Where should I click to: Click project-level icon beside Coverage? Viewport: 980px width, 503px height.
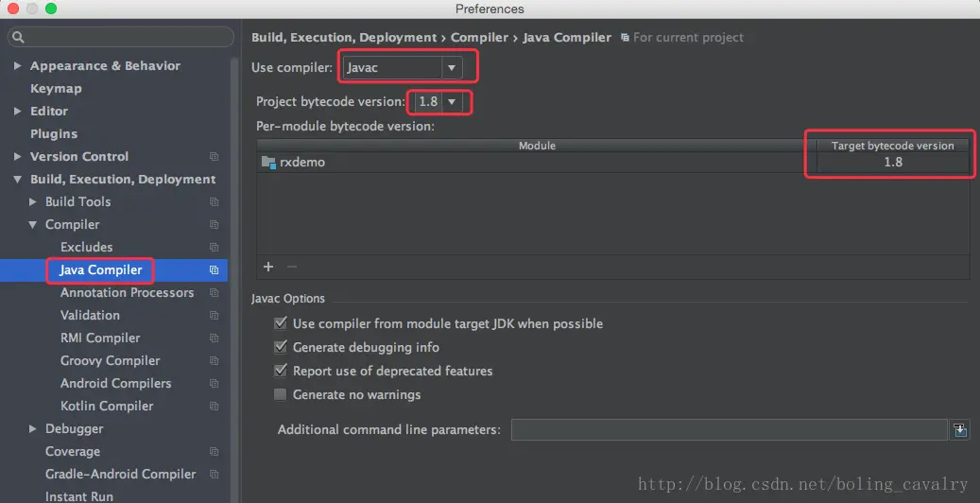[214, 451]
